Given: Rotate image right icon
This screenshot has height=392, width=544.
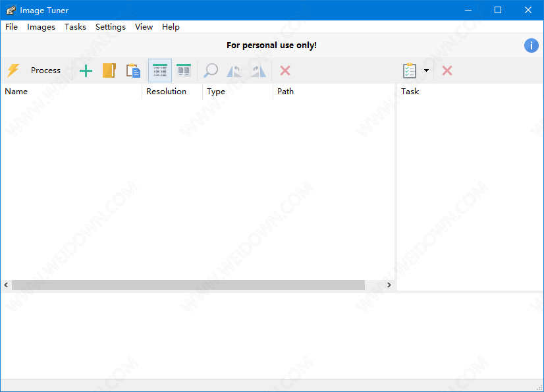Looking at the screenshot, I should (258, 71).
